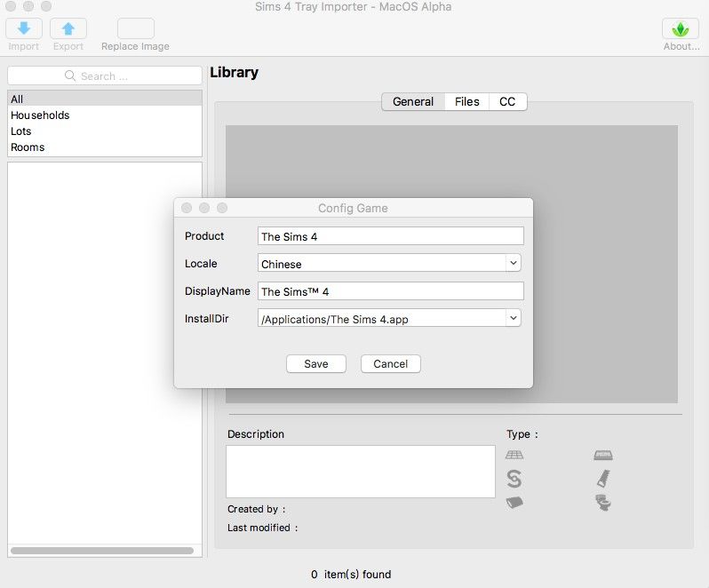709x588 pixels.
Task: Click the 'Last modified' label
Action: [262, 528]
